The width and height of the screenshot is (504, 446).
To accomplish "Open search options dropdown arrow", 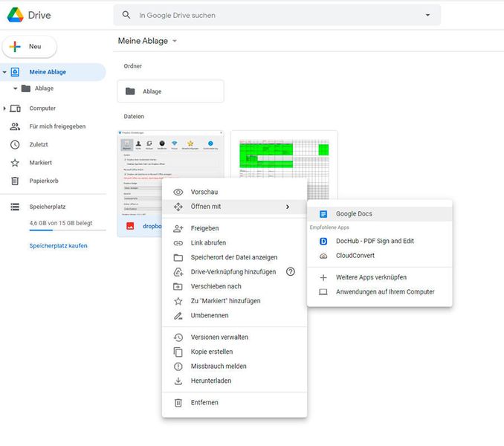I will pyautogui.click(x=427, y=15).
